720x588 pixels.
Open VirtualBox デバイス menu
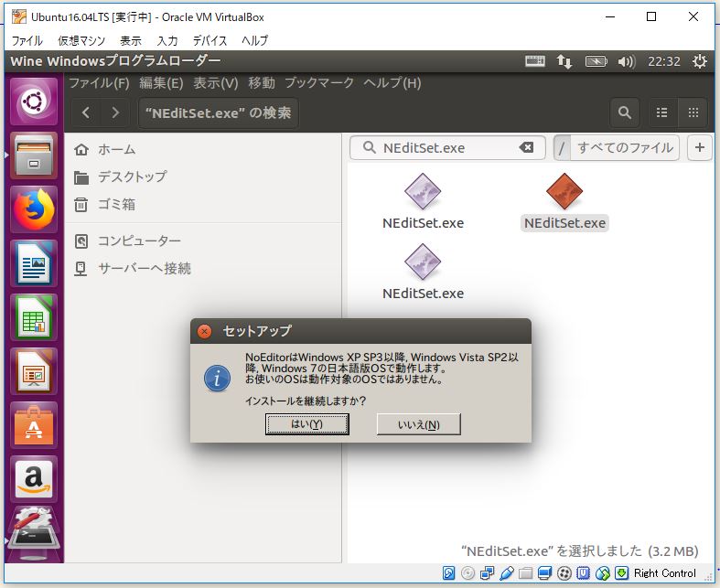click(210, 41)
